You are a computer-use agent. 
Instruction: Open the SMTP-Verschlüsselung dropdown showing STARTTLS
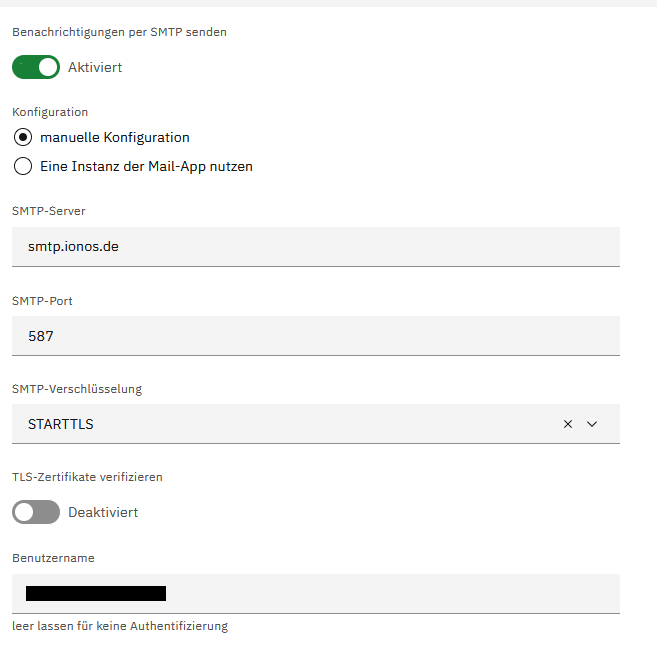(x=280, y=424)
